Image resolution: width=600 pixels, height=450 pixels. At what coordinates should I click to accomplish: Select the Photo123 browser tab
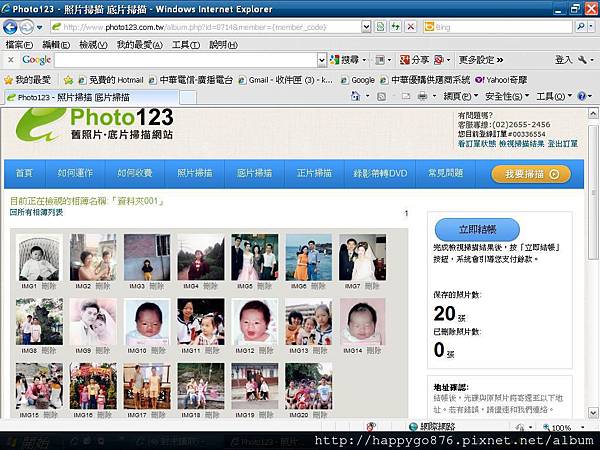tap(91, 97)
